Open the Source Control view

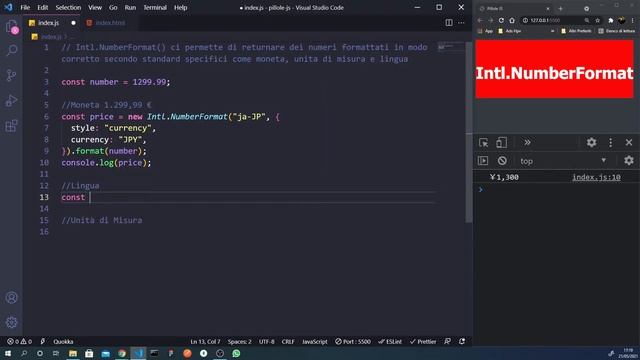coord(12,76)
